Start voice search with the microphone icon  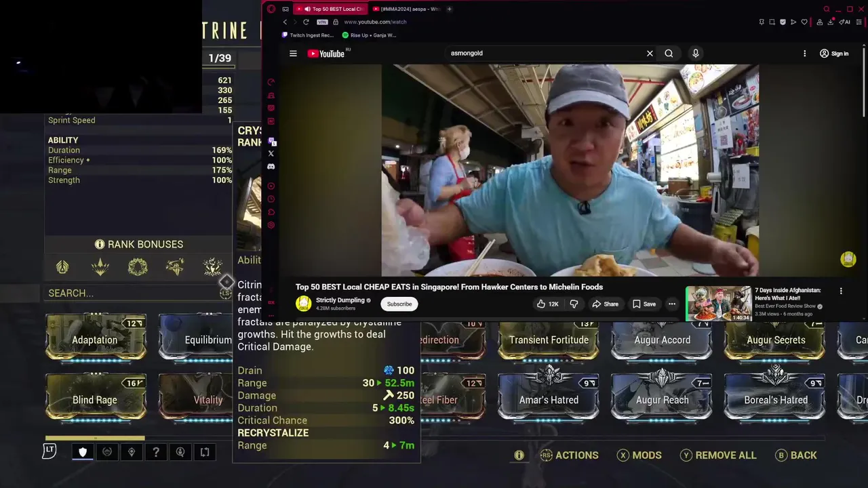pyautogui.click(x=695, y=54)
